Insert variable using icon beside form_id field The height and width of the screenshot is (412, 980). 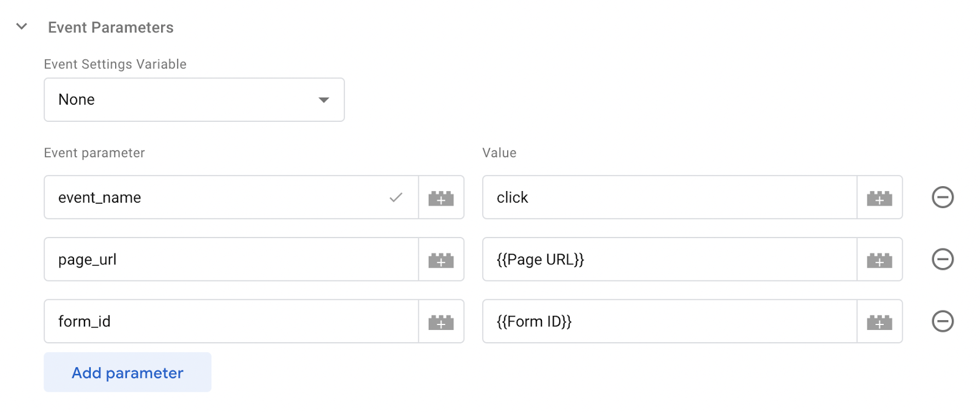click(441, 321)
